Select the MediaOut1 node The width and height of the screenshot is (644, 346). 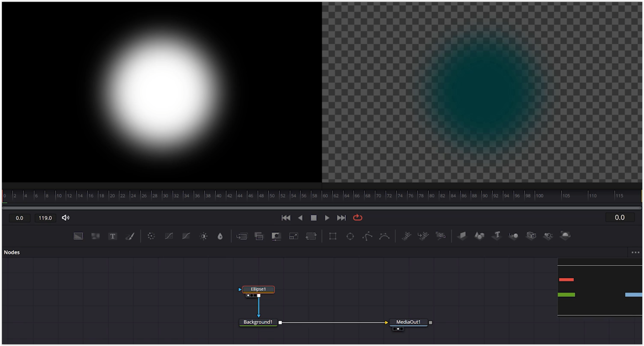408,322
